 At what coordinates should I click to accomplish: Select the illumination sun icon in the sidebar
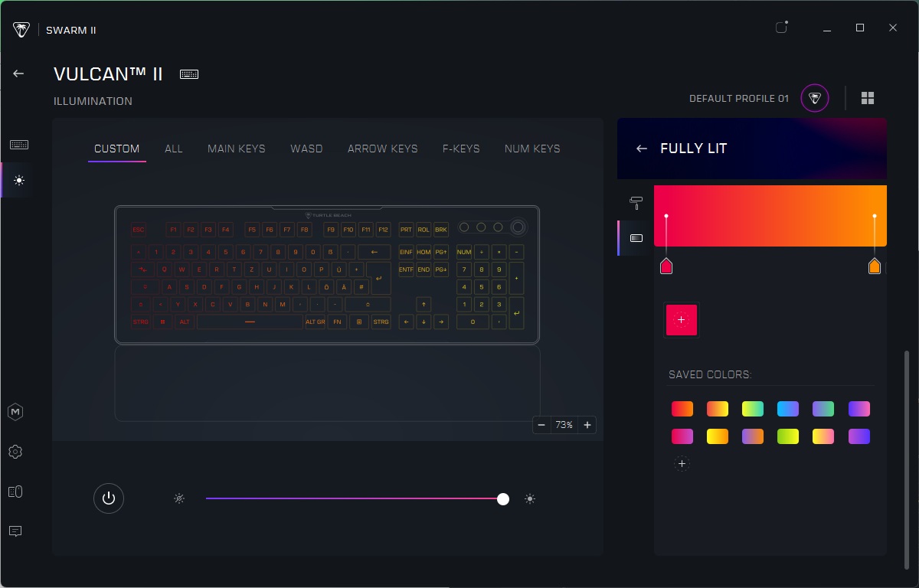point(19,181)
